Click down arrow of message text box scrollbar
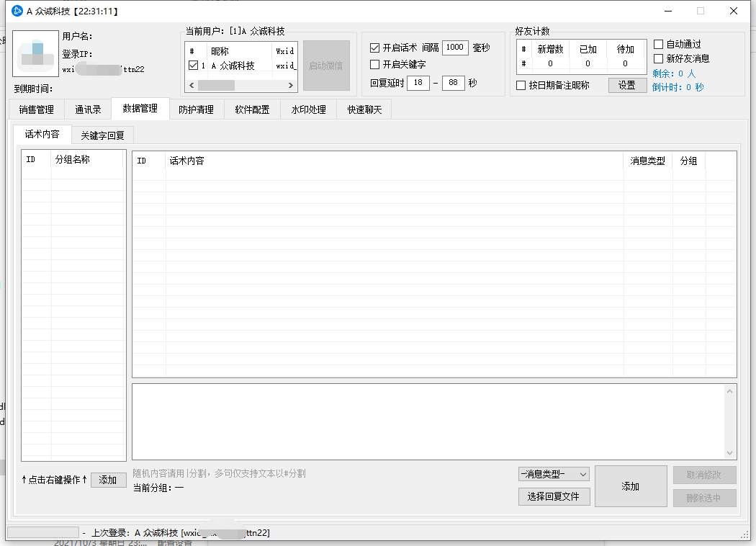 coord(731,453)
